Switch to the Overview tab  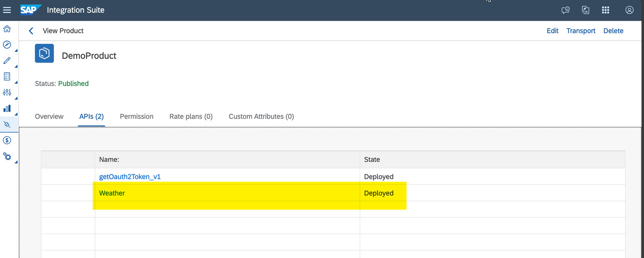(x=49, y=117)
